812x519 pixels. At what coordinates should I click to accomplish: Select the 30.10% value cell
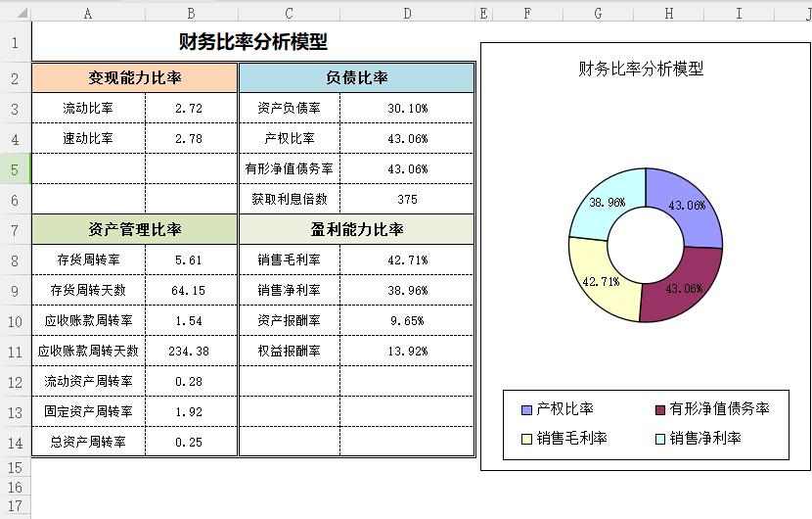click(408, 109)
